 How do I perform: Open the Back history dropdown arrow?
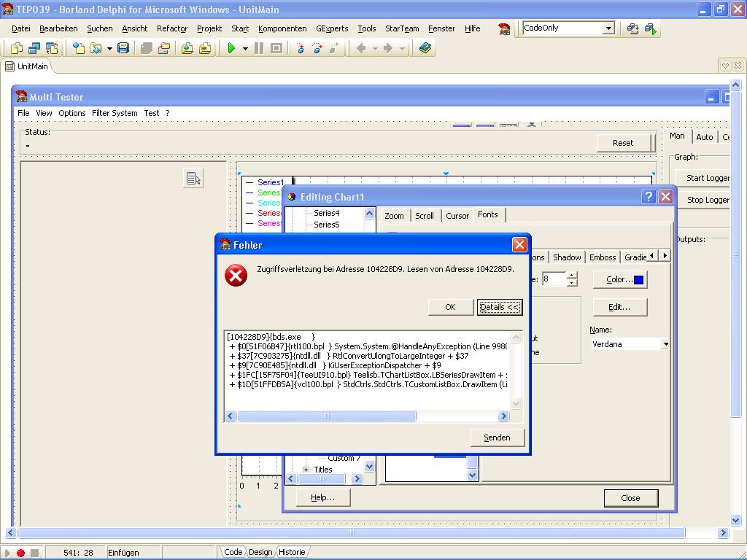pyautogui.click(x=375, y=48)
